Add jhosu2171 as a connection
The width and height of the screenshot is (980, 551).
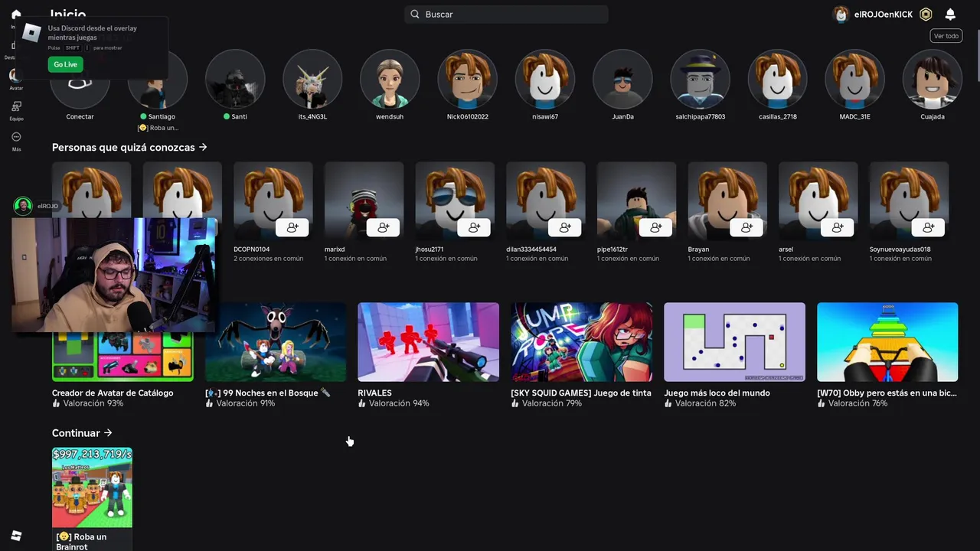coord(474,227)
